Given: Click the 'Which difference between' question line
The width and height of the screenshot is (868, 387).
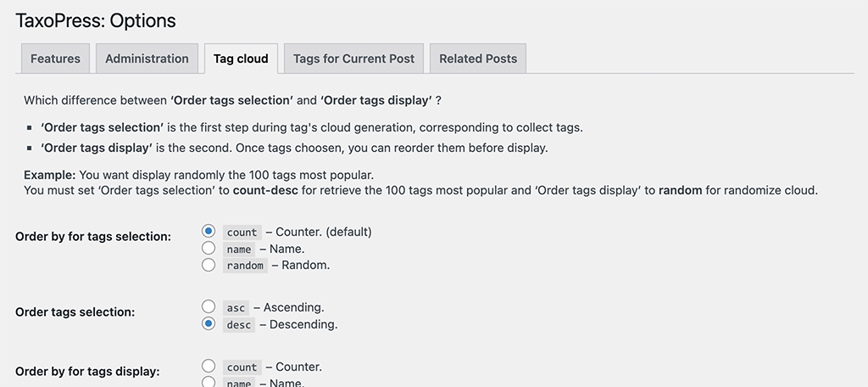Looking at the screenshot, I should [x=232, y=100].
